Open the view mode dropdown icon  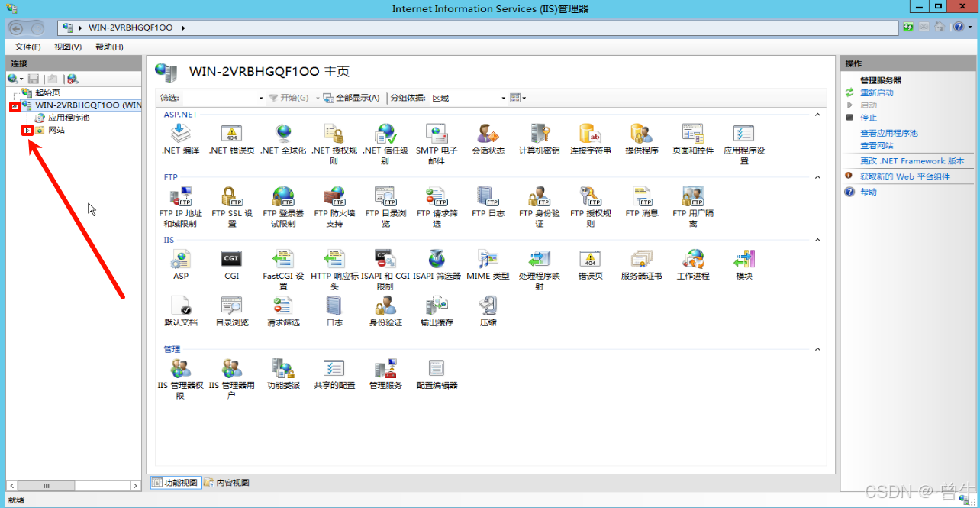(x=518, y=98)
